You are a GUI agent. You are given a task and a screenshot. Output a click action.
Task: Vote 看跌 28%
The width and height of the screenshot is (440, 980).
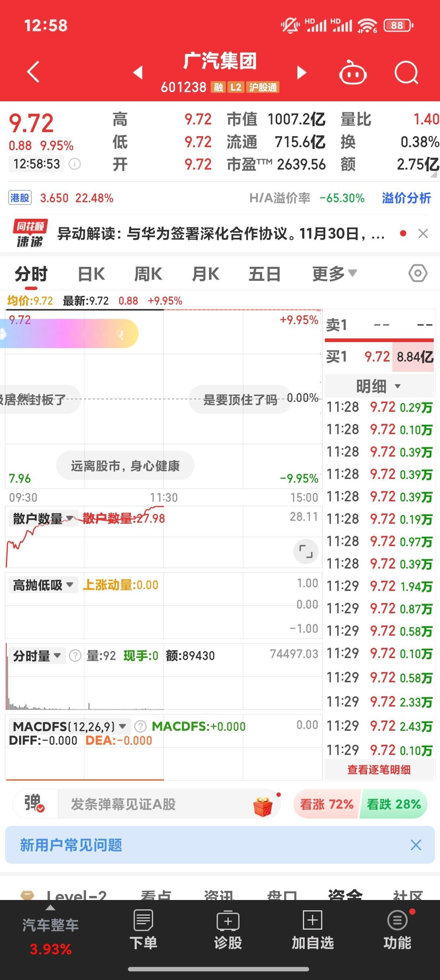(394, 804)
